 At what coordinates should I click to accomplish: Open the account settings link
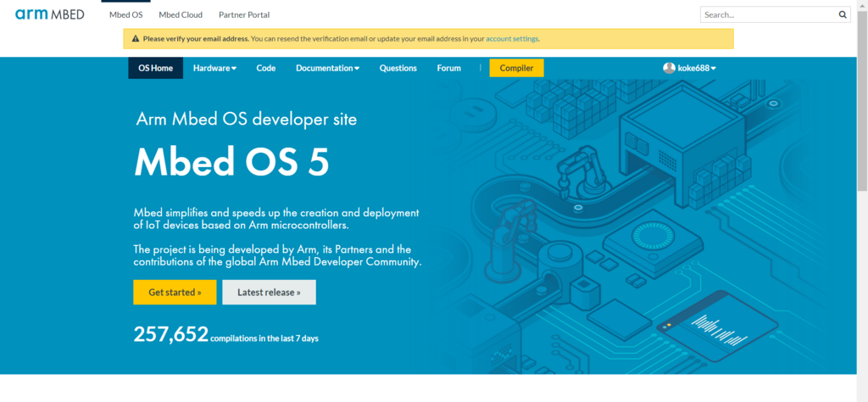[511, 39]
